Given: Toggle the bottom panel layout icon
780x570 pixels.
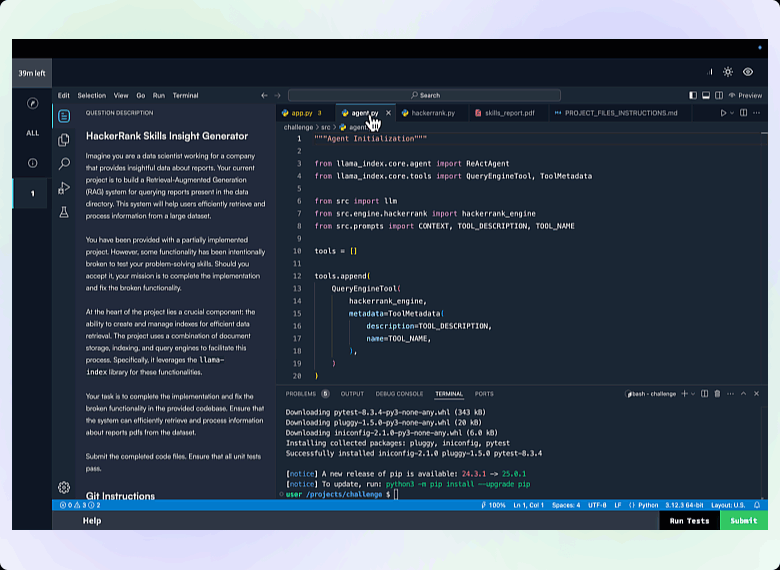Looking at the screenshot, I should (x=706, y=95).
